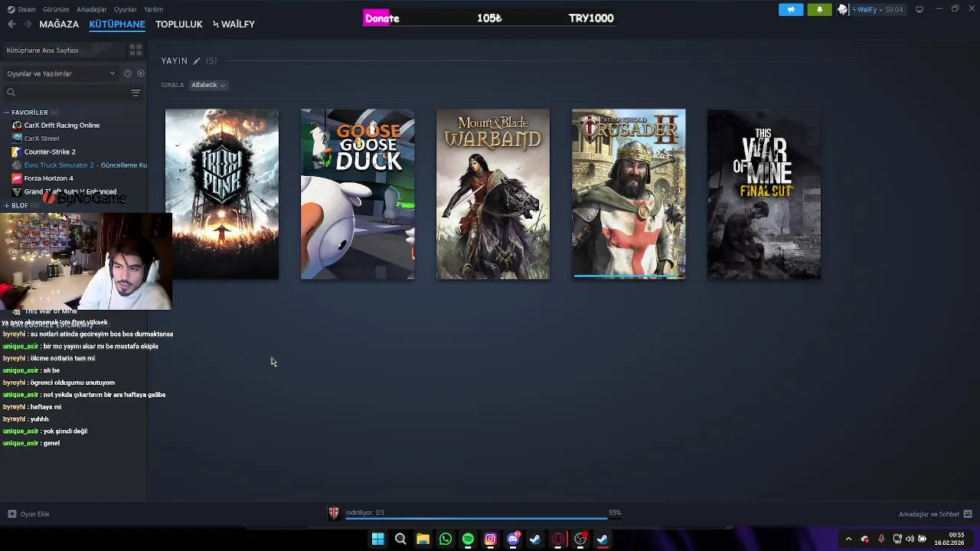Open the Frostpunk game cover
The width and height of the screenshot is (980, 551).
tap(222, 194)
